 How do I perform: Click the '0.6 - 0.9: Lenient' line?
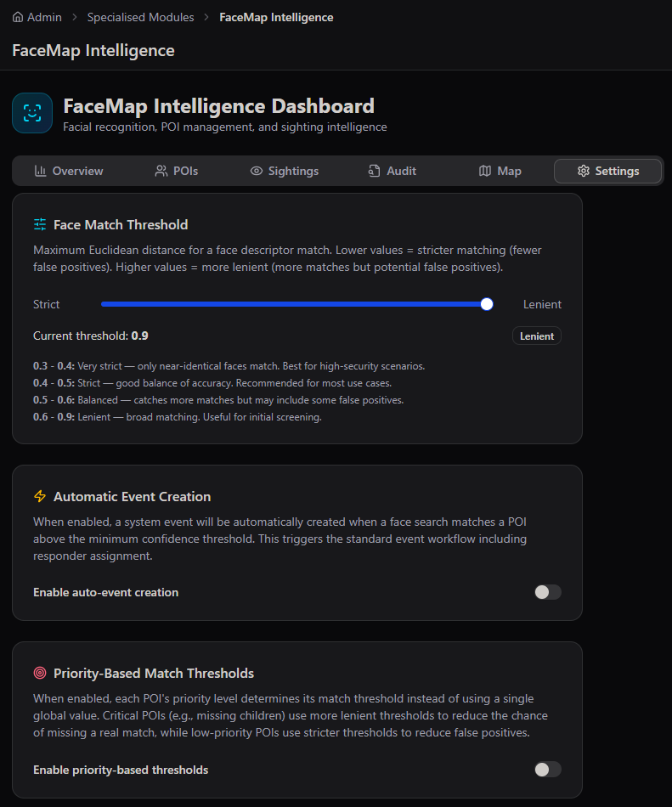178,417
